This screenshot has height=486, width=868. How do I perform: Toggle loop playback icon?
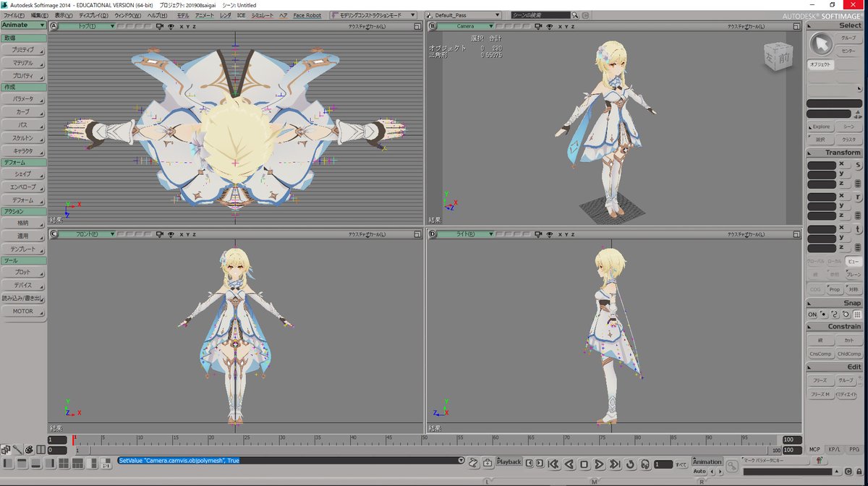(x=630, y=464)
